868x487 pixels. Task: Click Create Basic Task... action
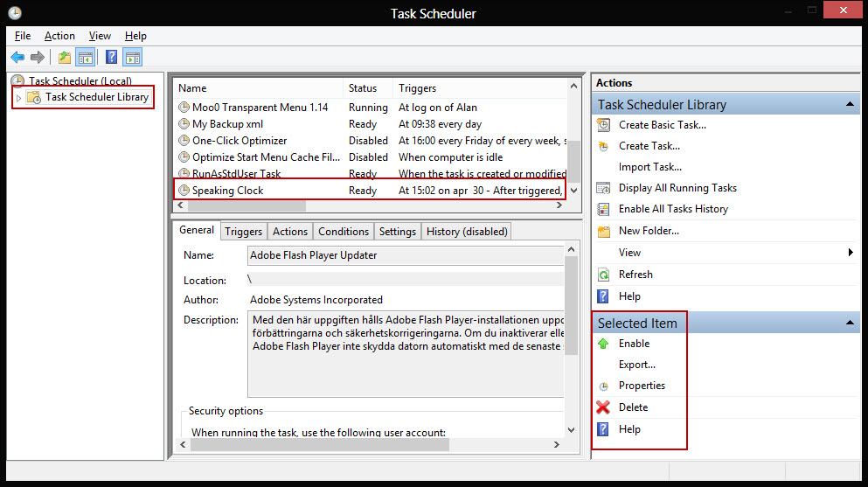[662, 125]
